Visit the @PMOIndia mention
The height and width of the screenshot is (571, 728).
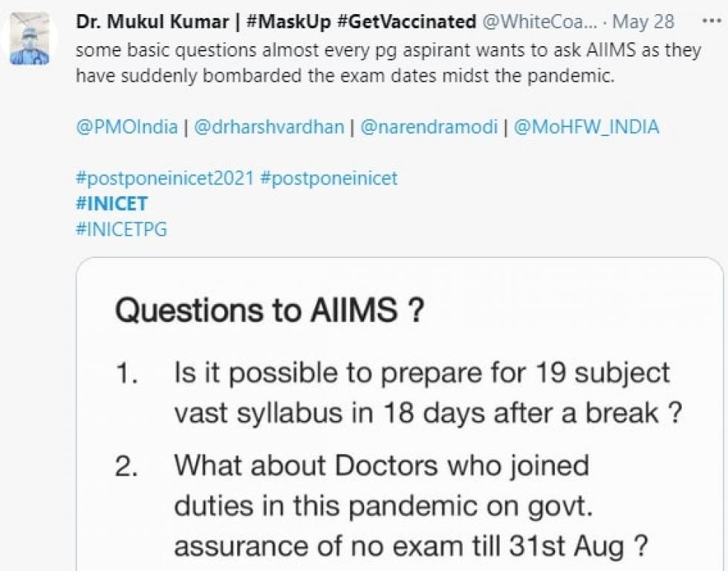pyautogui.click(x=127, y=127)
